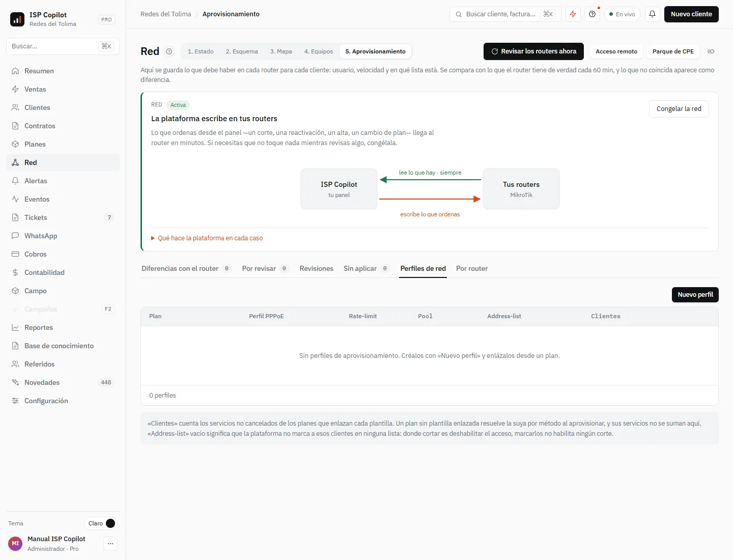Open Resumen from the sidebar
The image size is (733, 560).
(63, 71)
